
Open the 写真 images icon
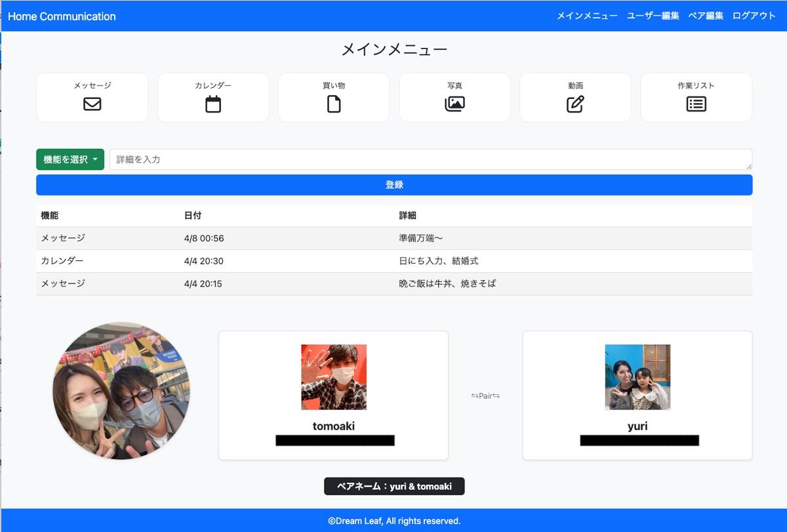[454, 104]
